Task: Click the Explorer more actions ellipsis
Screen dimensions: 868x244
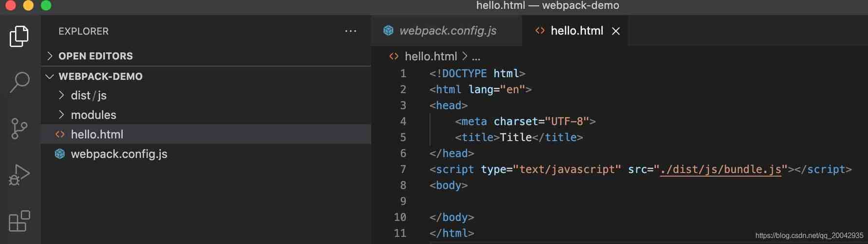Action: tap(351, 31)
